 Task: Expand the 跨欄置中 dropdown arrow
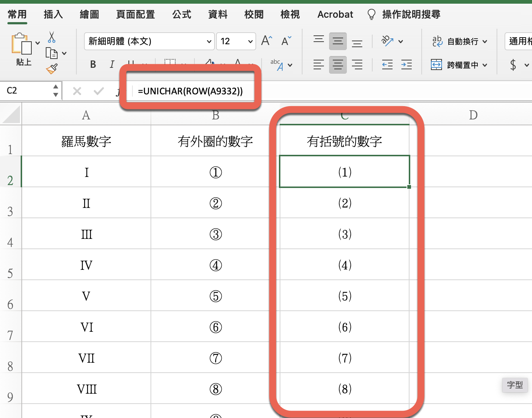click(x=485, y=65)
